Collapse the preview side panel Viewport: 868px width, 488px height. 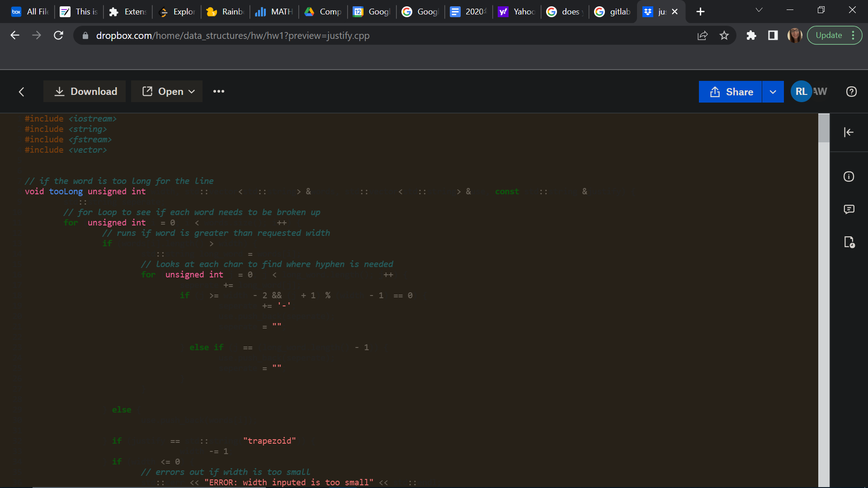pyautogui.click(x=849, y=132)
